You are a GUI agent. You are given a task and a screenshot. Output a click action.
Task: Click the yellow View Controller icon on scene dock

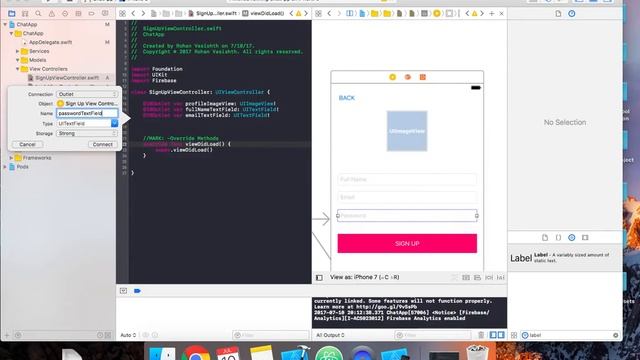(x=392, y=77)
